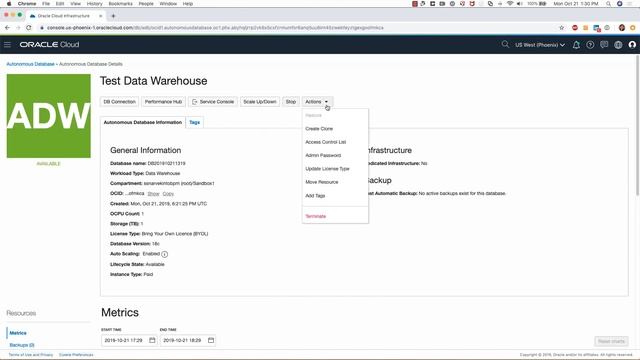640x360 pixels.
Task: Select Metrics in Resources sidebar
Action: click(x=18, y=333)
